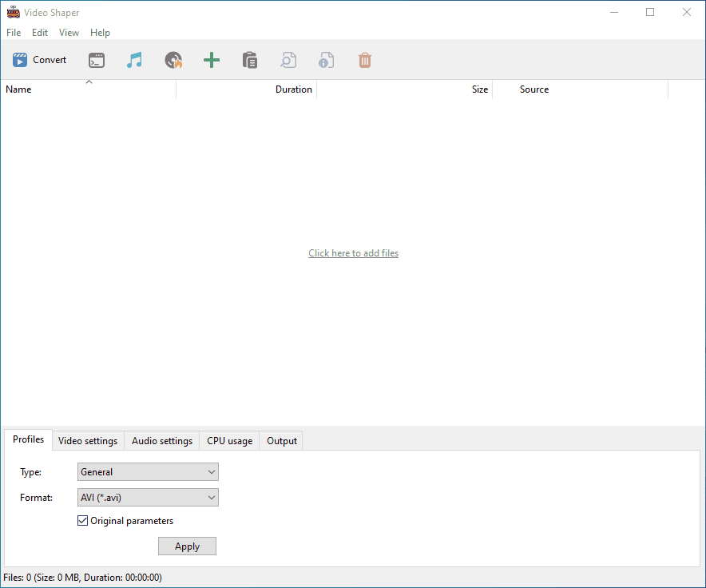706x588 pixels.
Task: Click the burn disc icon
Action: pos(173,60)
